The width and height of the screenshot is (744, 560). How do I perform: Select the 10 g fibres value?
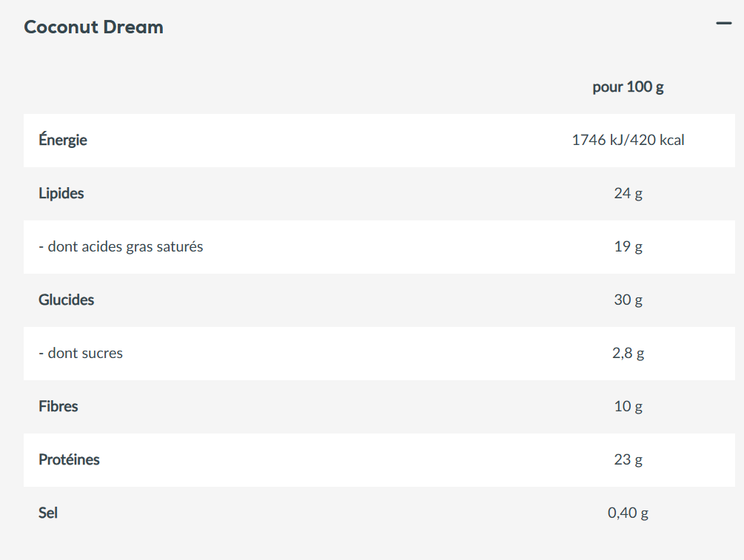point(628,406)
